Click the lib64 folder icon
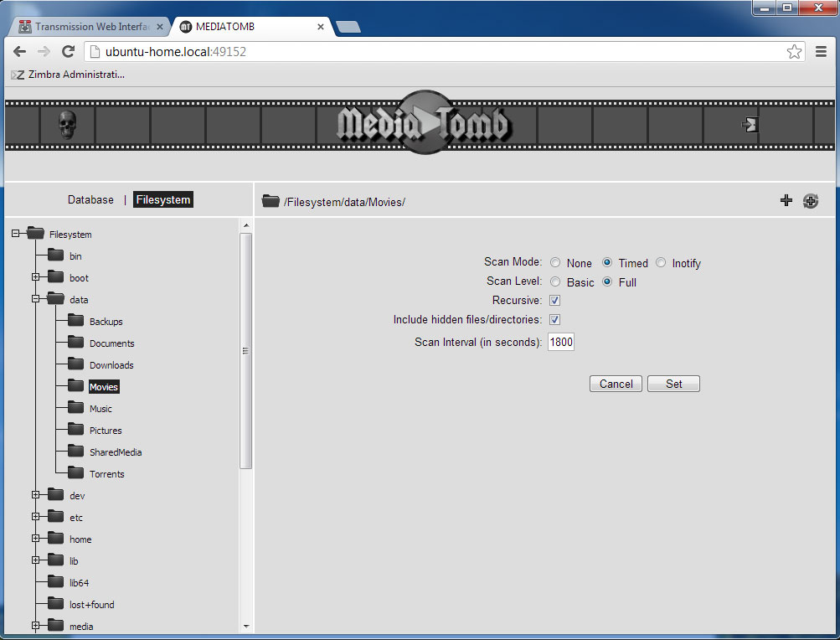 coord(56,581)
